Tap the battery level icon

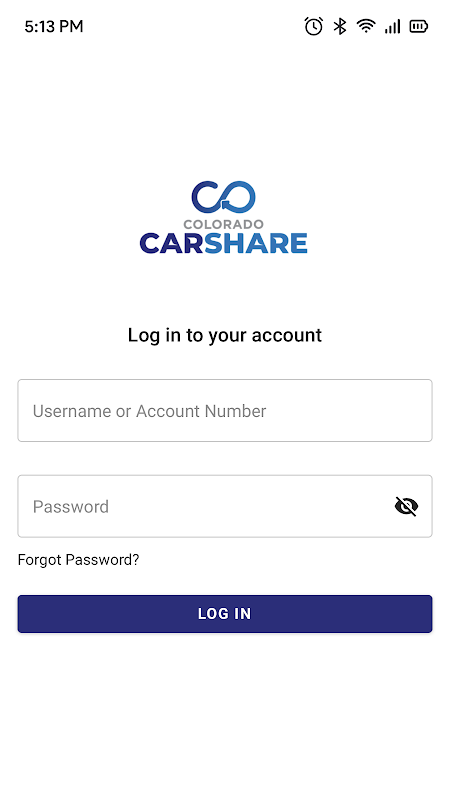coord(418,26)
